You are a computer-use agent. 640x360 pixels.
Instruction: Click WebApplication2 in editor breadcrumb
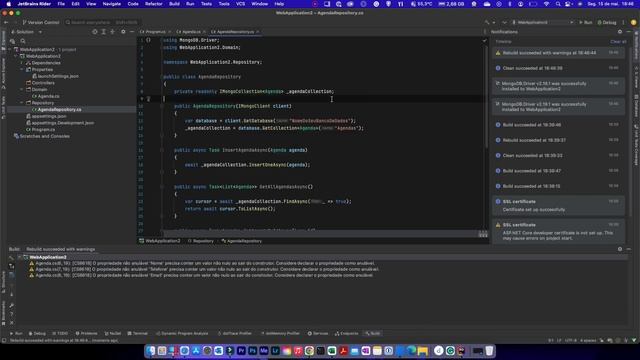point(160,241)
